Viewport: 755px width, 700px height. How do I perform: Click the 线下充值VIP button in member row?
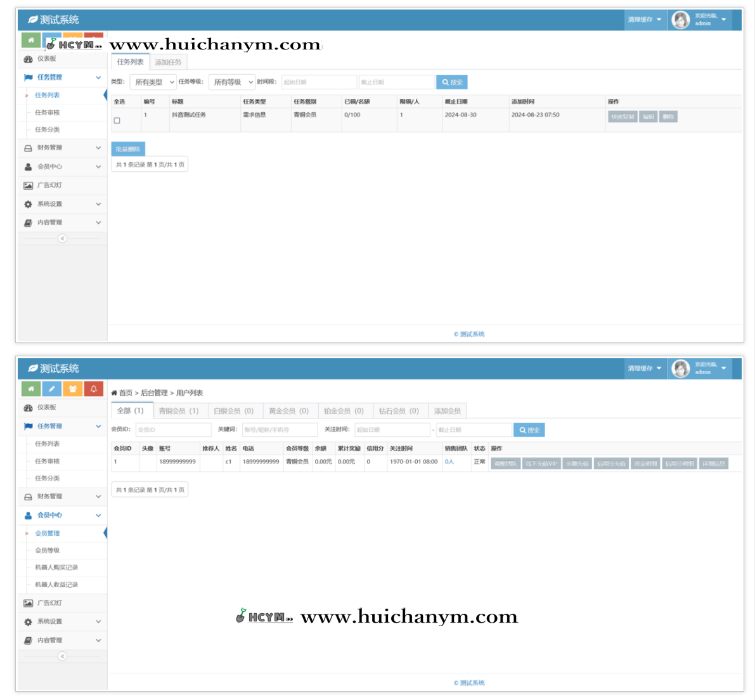pos(541,463)
